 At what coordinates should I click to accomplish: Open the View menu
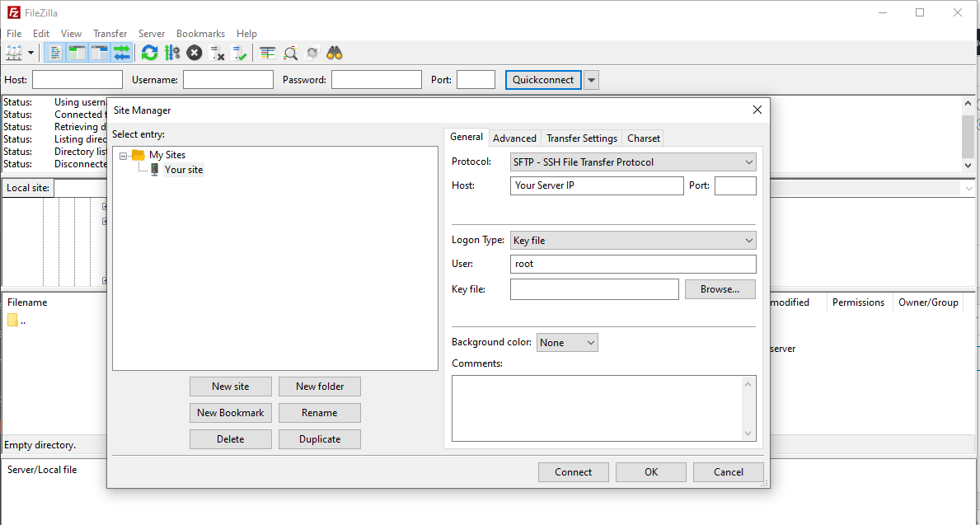[x=71, y=34]
